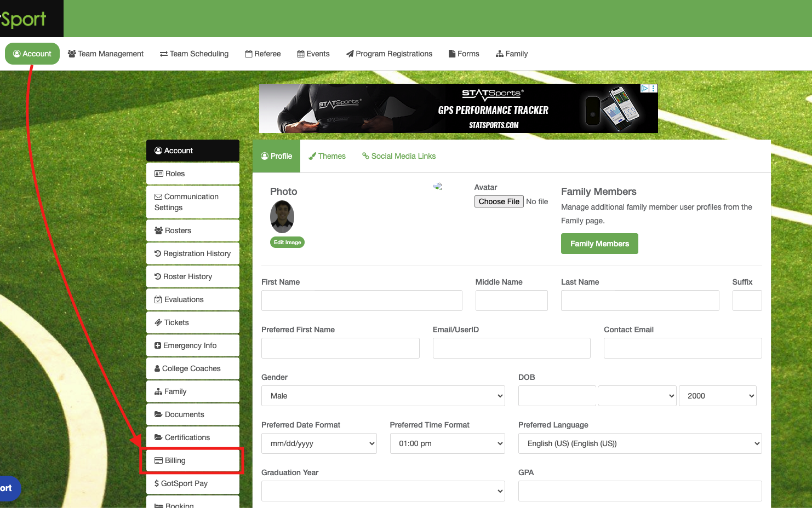Click the Tickets icon in sidebar
The height and width of the screenshot is (508, 812).
[158, 322]
